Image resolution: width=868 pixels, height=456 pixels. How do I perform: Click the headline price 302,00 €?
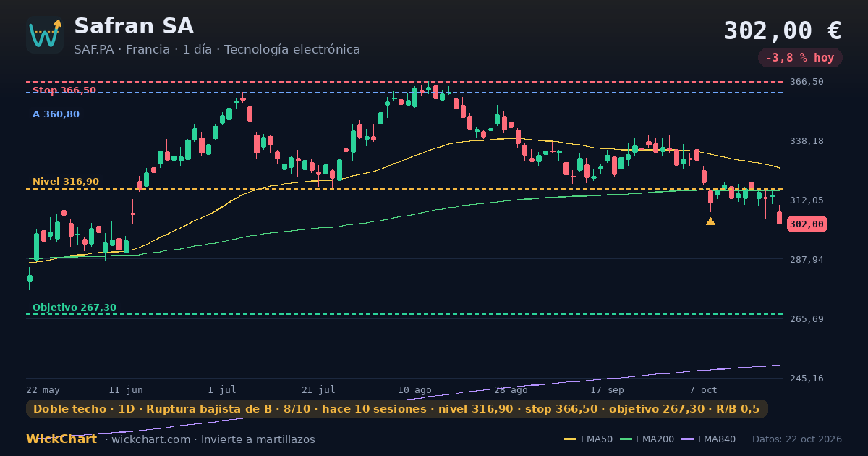pos(783,30)
